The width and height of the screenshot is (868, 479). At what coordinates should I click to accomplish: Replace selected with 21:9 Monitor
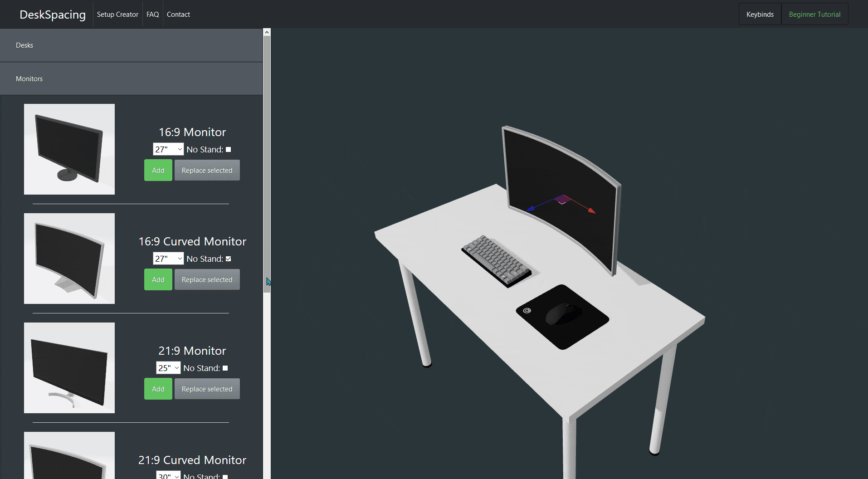pyautogui.click(x=207, y=389)
